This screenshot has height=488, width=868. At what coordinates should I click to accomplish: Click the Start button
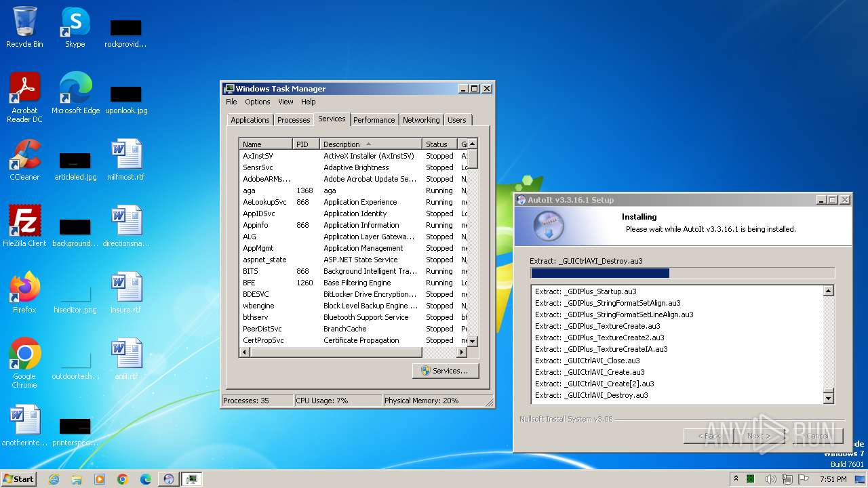coord(19,479)
